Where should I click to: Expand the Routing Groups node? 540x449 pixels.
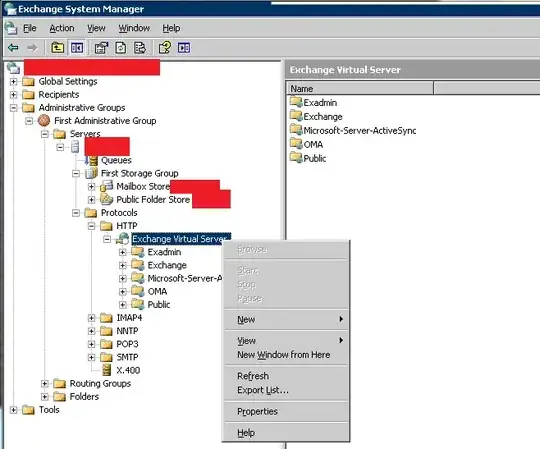tap(44, 384)
